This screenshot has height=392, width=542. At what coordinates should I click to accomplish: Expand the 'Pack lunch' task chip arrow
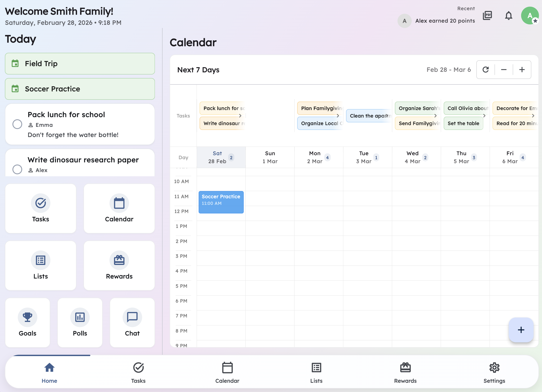[x=241, y=116]
